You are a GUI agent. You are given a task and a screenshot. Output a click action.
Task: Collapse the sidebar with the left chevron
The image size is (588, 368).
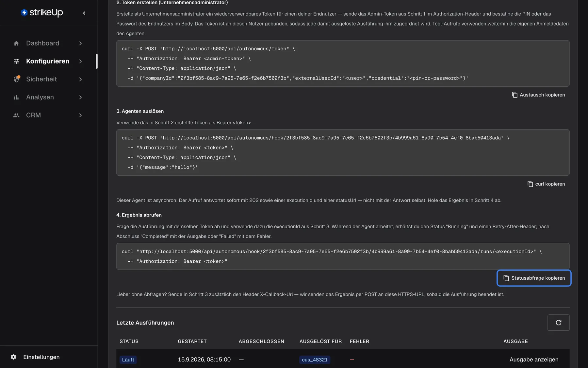click(84, 13)
